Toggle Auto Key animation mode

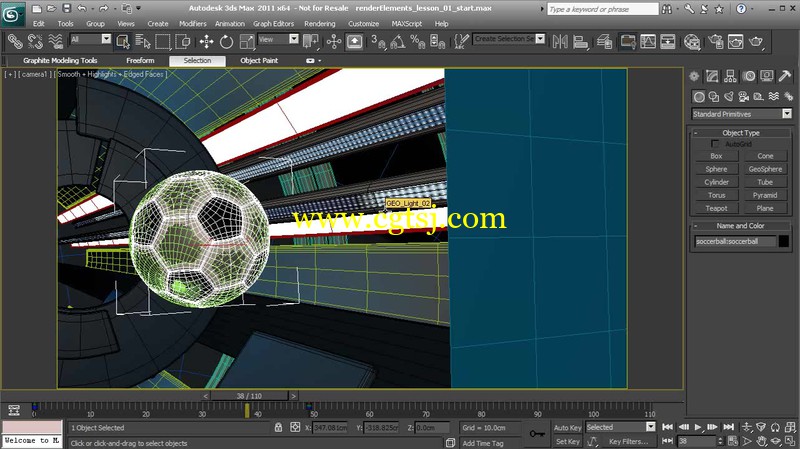click(567, 428)
